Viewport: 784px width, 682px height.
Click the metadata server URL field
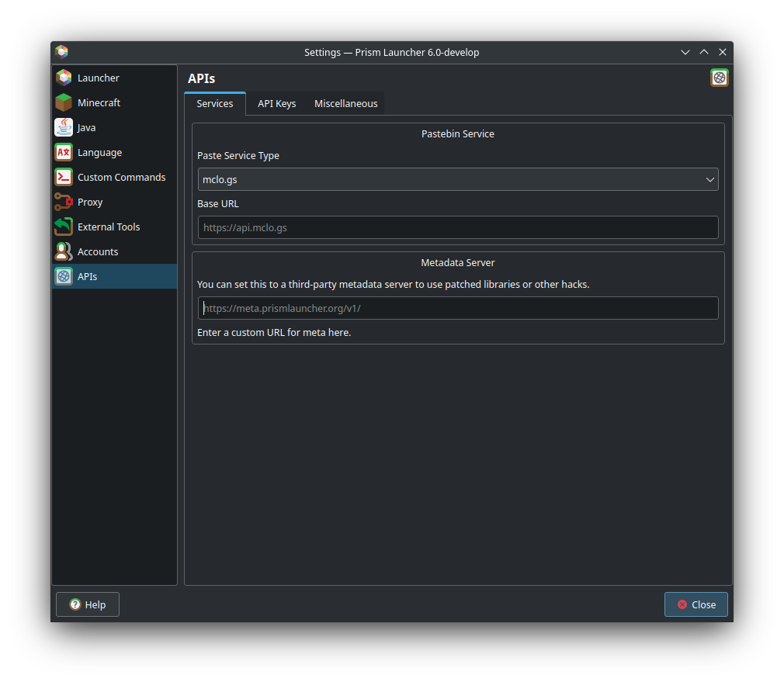[x=457, y=308]
